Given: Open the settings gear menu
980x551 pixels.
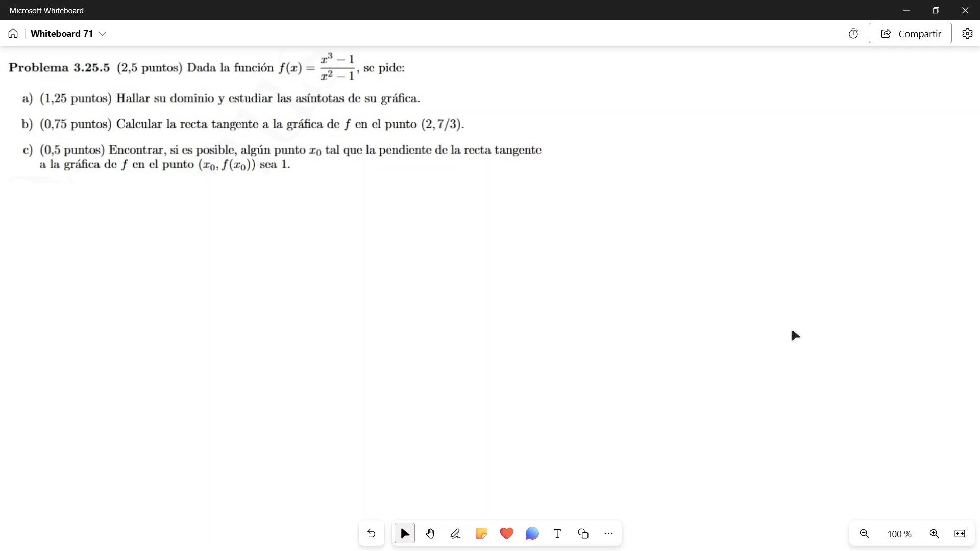Looking at the screenshot, I should click(x=967, y=34).
